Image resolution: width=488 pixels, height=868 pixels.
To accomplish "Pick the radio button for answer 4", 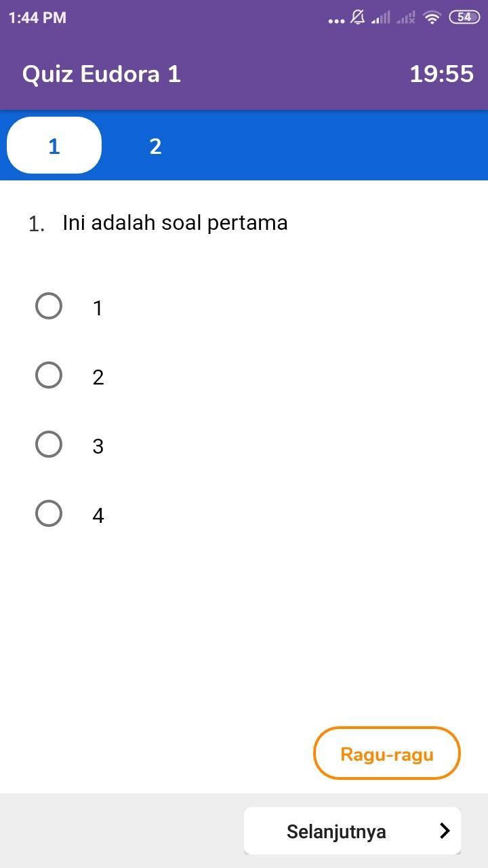I will click(x=49, y=513).
